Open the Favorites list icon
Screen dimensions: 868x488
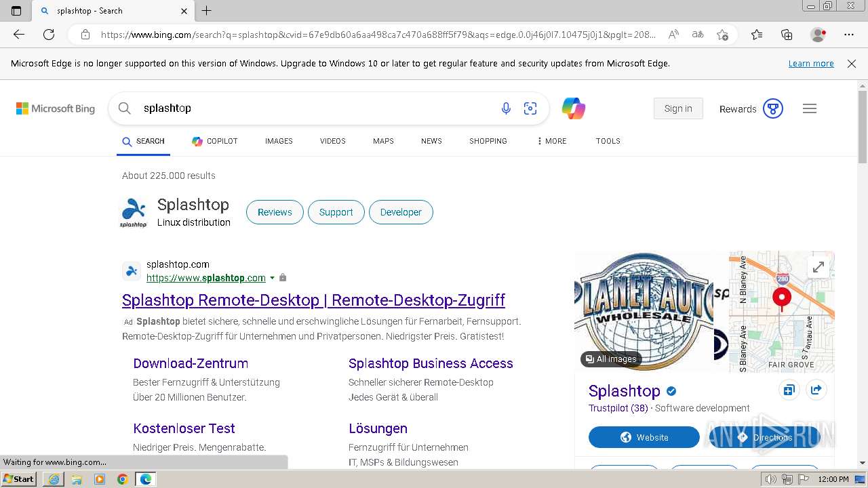click(x=757, y=35)
